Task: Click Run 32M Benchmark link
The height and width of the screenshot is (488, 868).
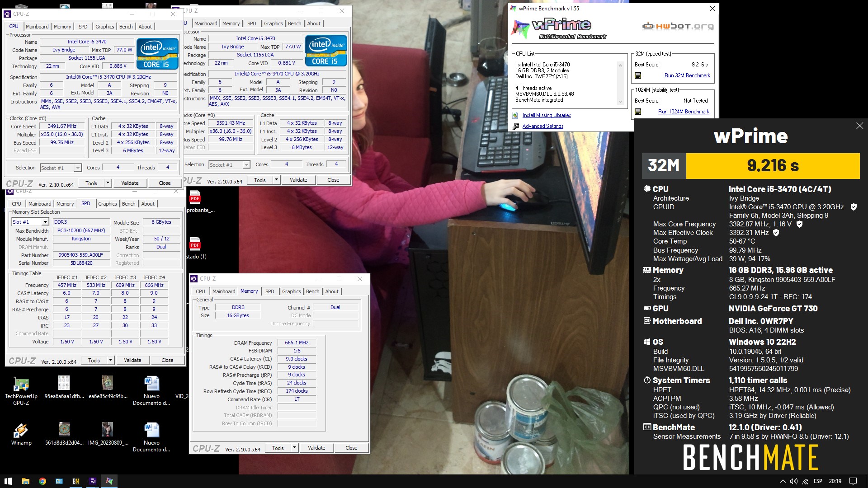Action: pos(687,75)
